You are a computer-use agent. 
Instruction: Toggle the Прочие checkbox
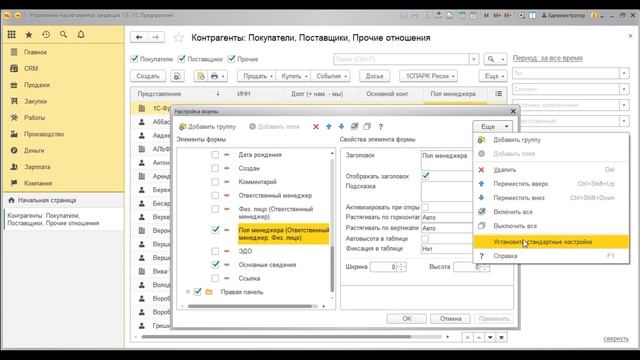pyautogui.click(x=231, y=59)
